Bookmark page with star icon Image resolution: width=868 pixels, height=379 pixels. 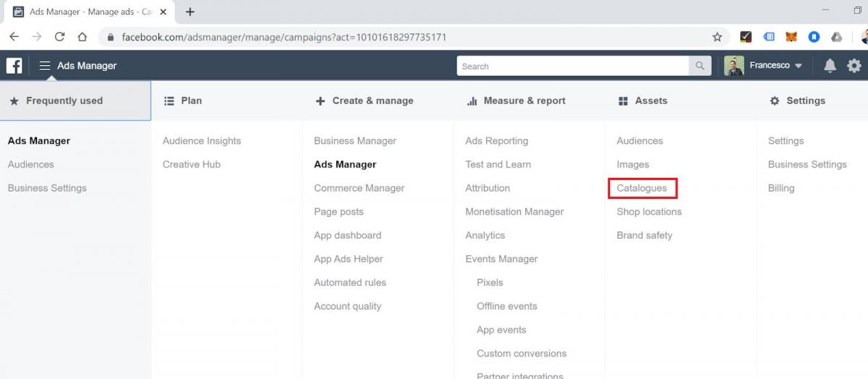click(x=717, y=37)
